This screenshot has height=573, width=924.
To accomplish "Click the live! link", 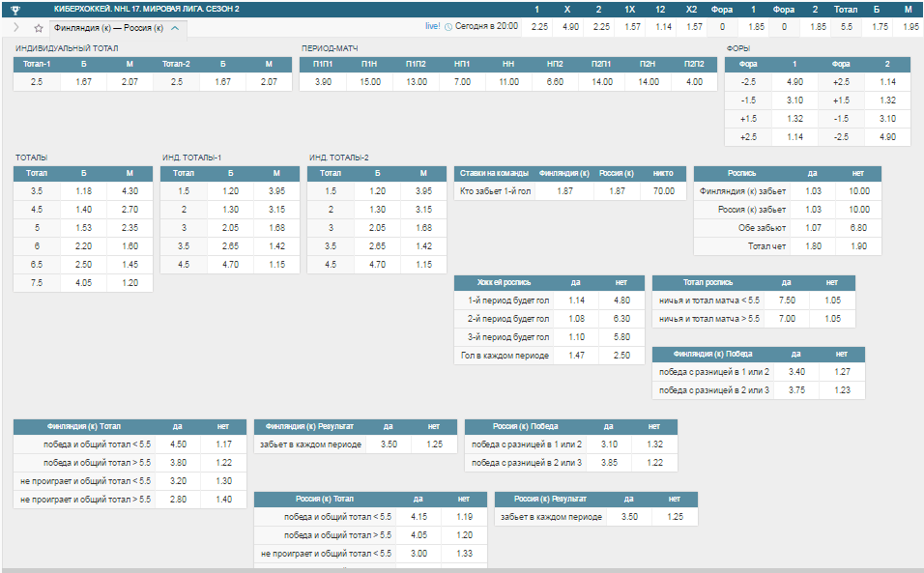I will click(433, 26).
